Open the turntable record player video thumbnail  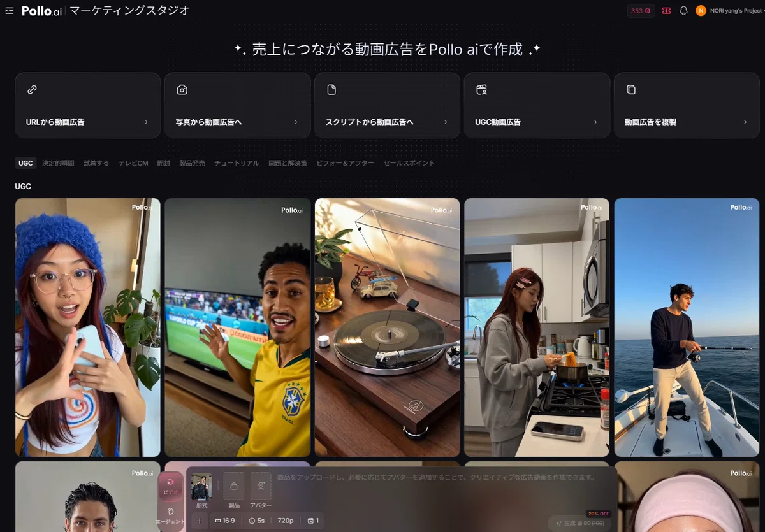[387, 327]
